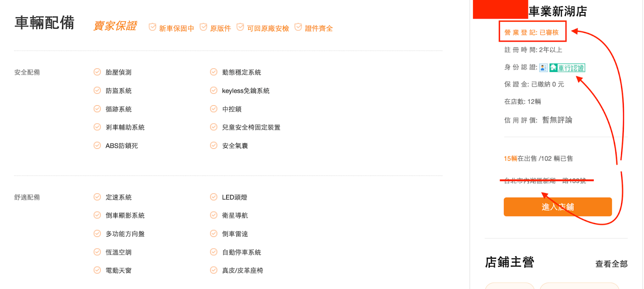Click the check icon beside 衛星導航

(214, 215)
